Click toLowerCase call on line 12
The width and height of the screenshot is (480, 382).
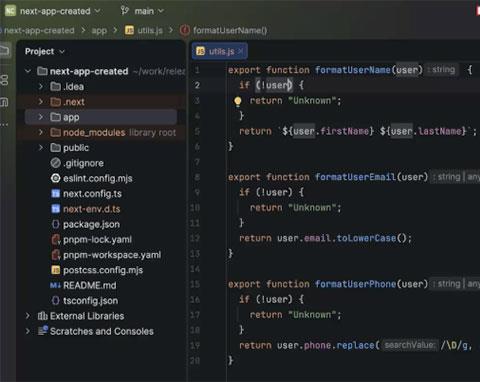[x=366, y=238]
